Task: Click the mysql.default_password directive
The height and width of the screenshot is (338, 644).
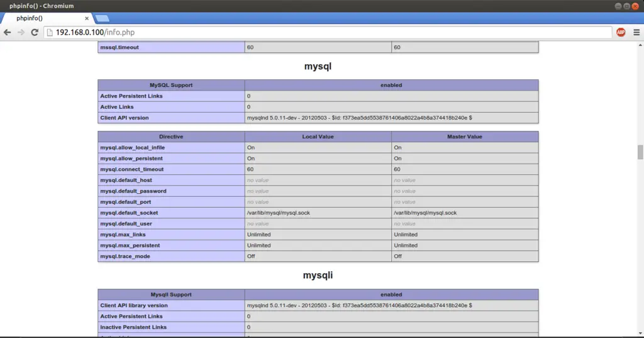Action: (133, 191)
